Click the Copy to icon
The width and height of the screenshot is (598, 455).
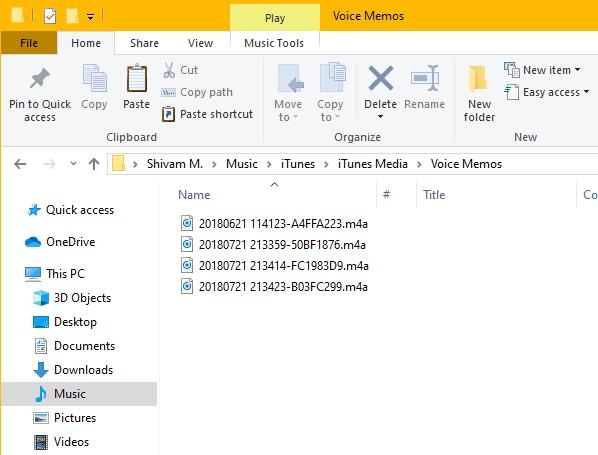(x=333, y=77)
